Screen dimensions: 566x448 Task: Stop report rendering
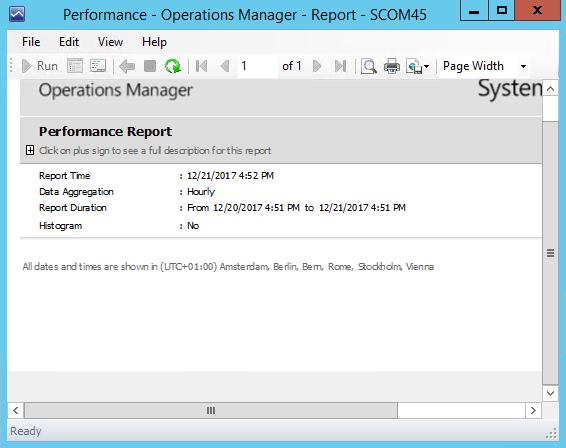150,66
